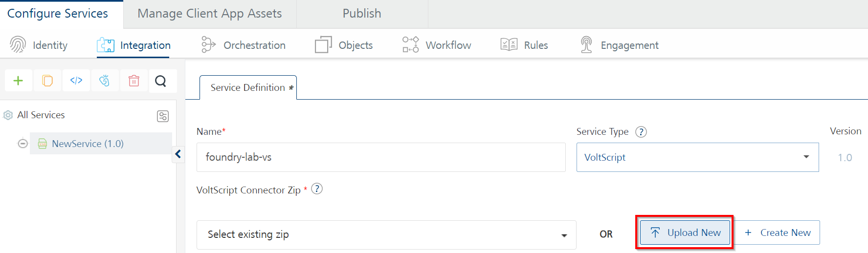868x253 pixels.
Task: Go to the Publish tab
Action: point(362,14)
